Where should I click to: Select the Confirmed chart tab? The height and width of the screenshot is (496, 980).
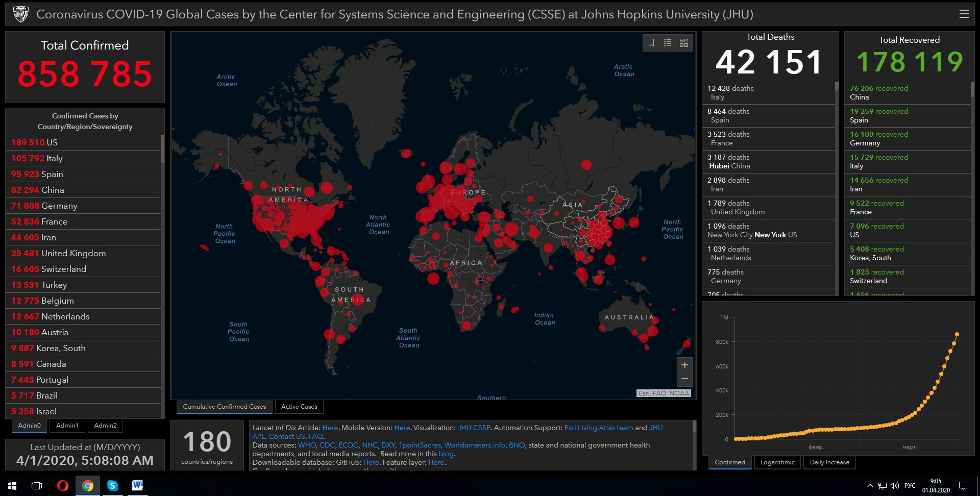coord(730,462)
